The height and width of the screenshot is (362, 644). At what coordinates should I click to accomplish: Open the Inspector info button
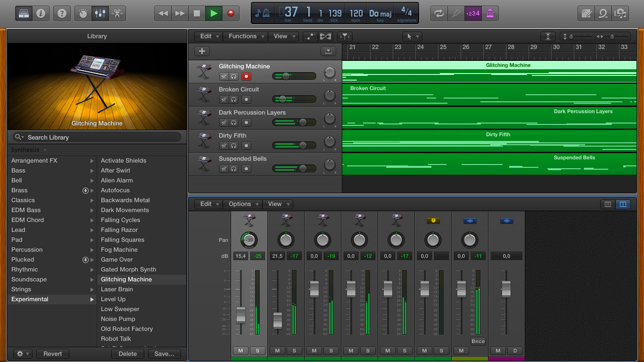41,13
